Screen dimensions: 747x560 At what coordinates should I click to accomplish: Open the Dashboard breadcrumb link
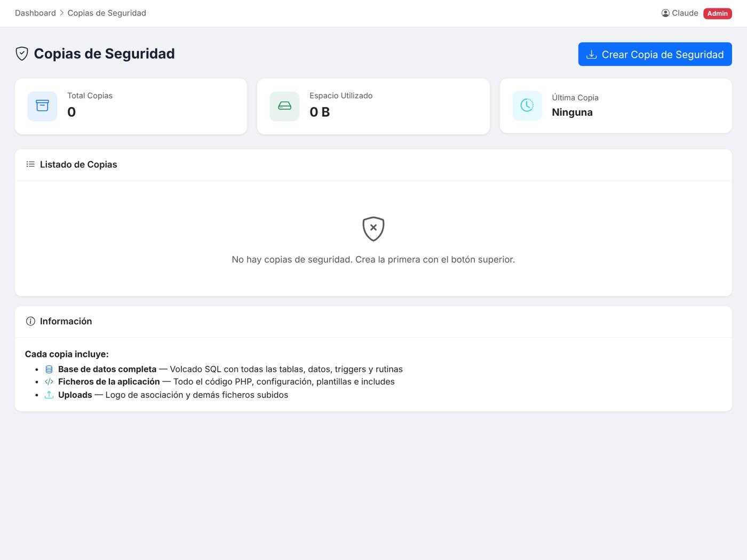point(35,13)
